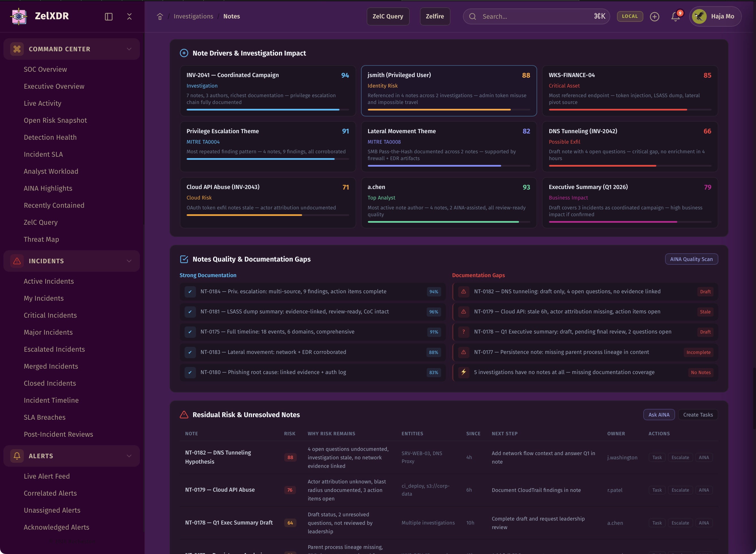Open Critical Incidents in the sidebar
Screen dimensions: 756x554
click(x=50, y=315)
